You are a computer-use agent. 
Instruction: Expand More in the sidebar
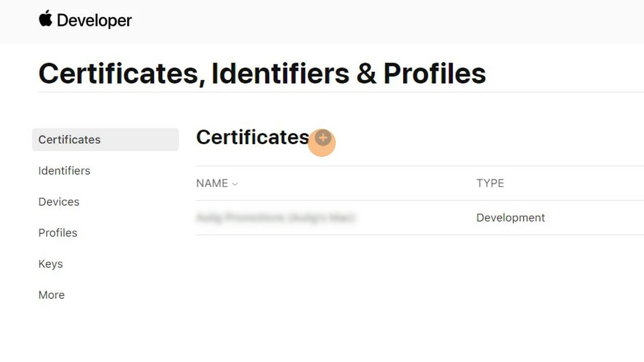[x=51, y=295]
